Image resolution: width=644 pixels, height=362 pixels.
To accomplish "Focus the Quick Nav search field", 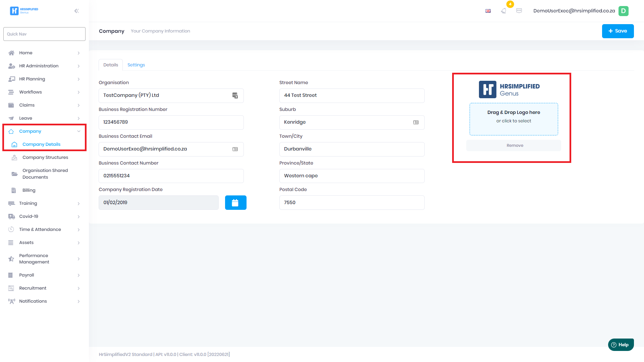I will tap(44, 34).
